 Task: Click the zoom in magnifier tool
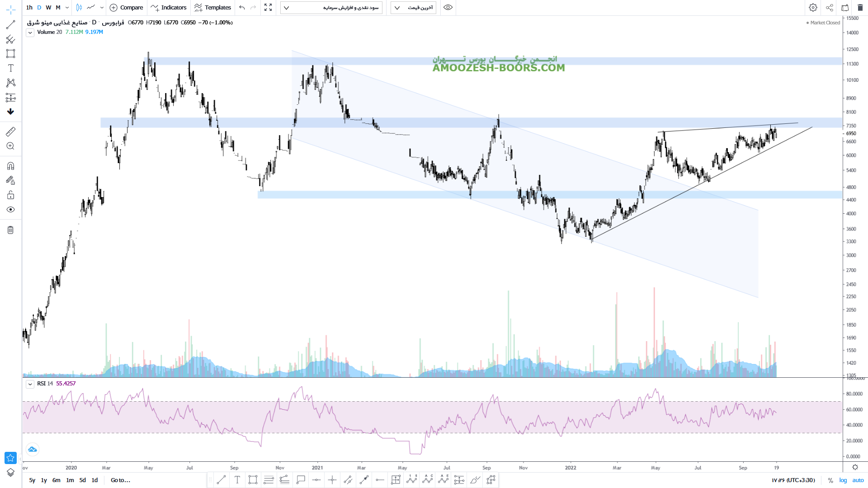10,146
